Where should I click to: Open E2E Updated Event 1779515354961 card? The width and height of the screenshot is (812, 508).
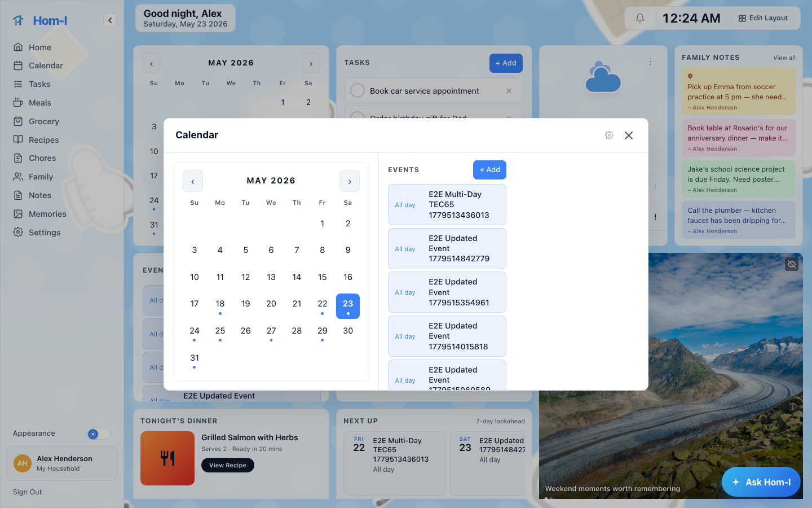click(x=447, y=292)
